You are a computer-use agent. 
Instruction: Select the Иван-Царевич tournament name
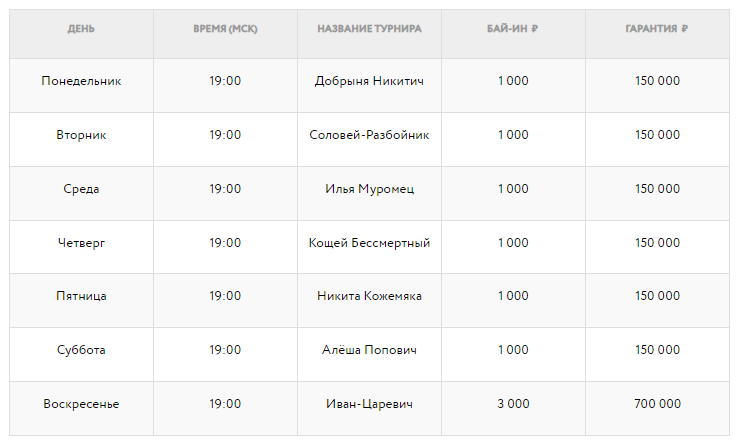click(369, 405)
